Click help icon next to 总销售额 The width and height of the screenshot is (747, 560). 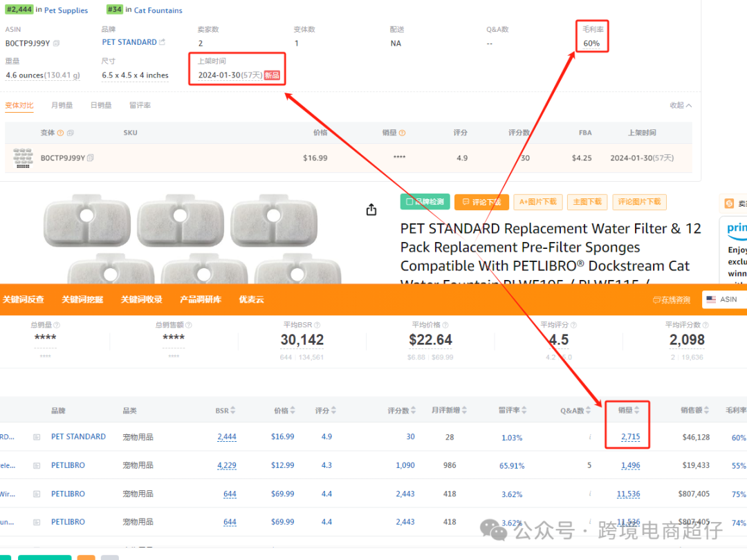coord(189,325)
